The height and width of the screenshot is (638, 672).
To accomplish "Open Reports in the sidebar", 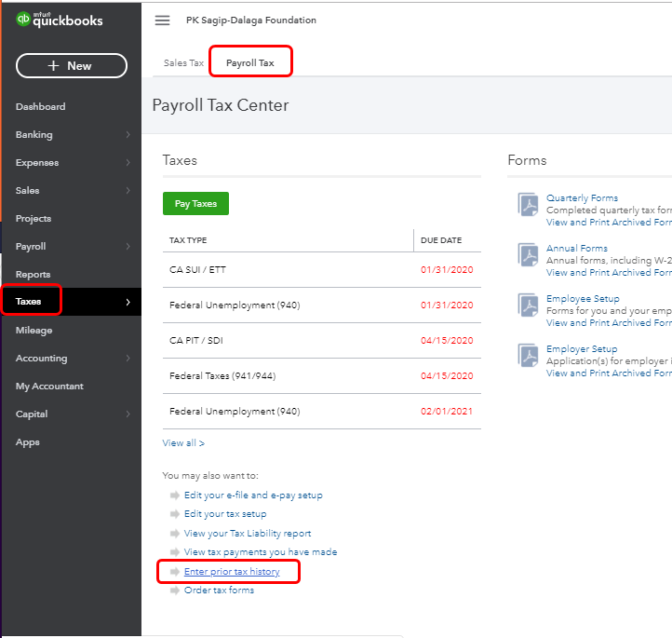I will click(33, 275).
